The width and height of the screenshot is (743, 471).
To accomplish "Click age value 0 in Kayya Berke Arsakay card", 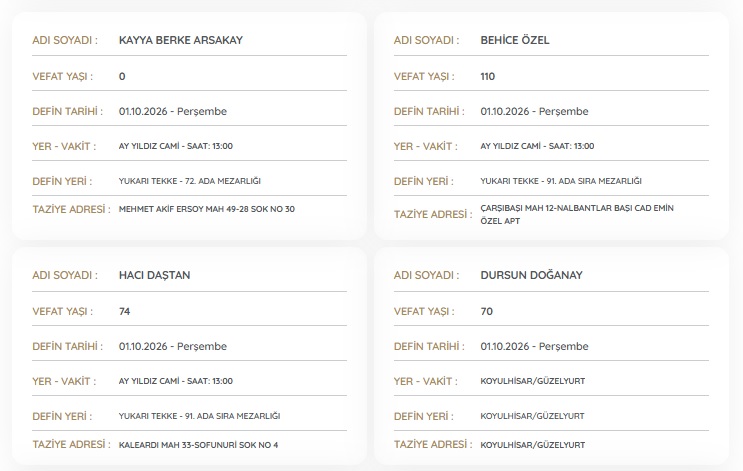I will click(x=122, y=76).
